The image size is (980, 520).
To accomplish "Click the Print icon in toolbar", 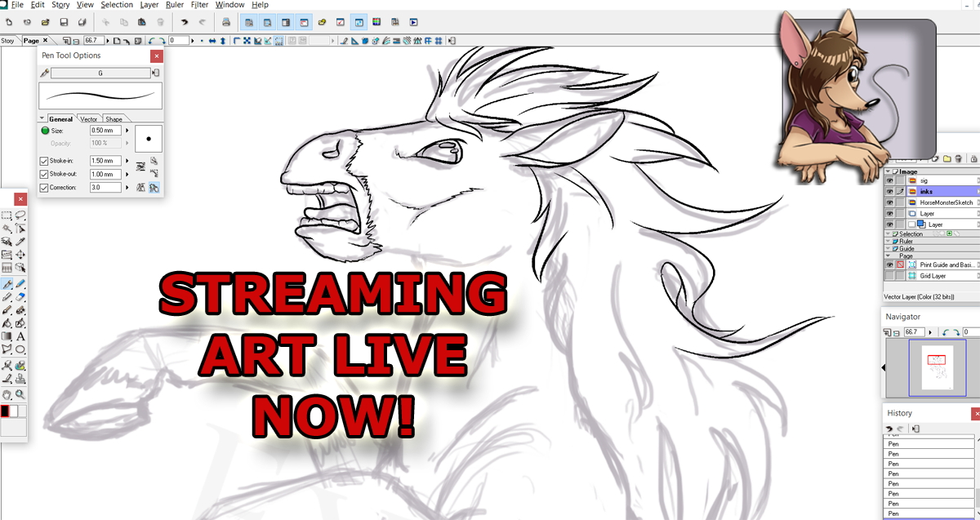I will coord(225,22).
